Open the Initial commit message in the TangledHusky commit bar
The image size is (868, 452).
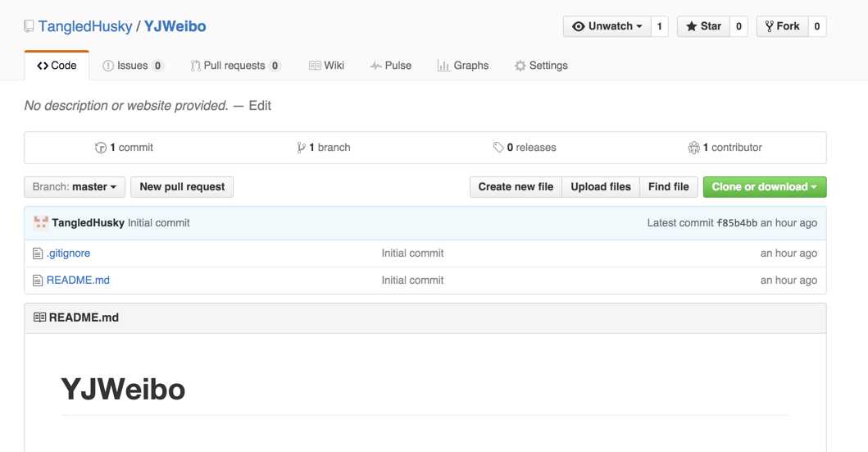pyautogui.click(x=159, y=222)
